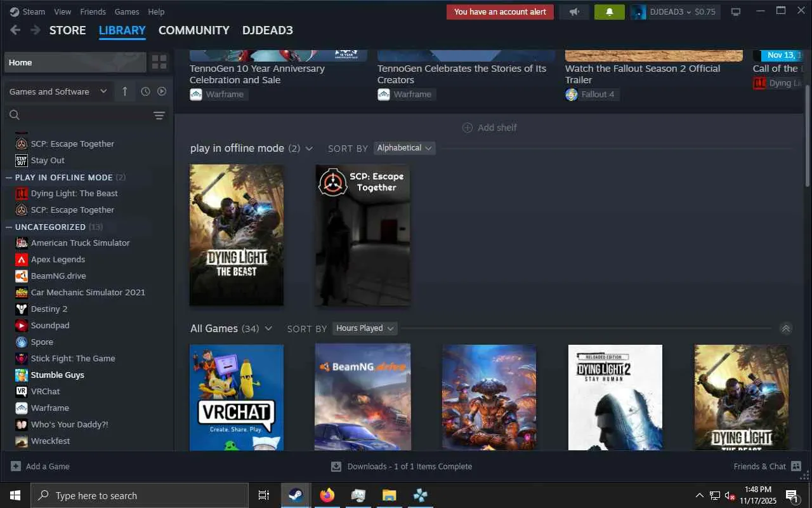Go forward using the forward arrow
Image resolution: width=812 pixels, height=508 pixels.
pyautogui.click(x=36, y=30)
